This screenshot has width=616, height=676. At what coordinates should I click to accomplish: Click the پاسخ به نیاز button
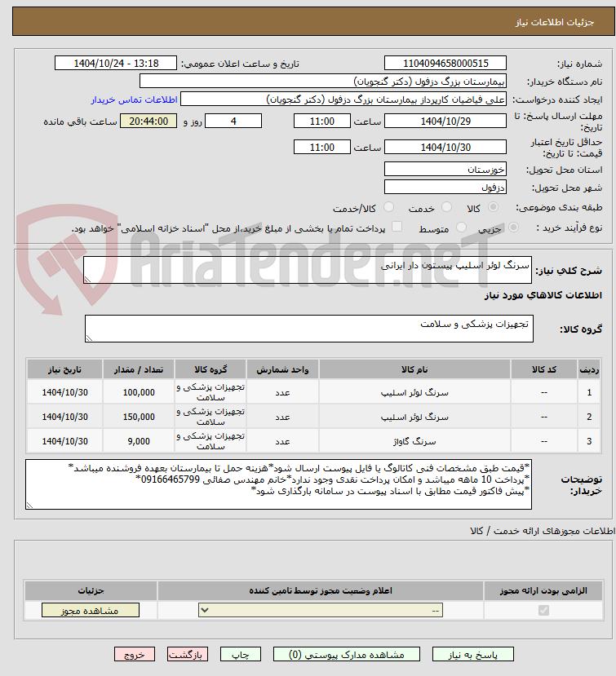472,655
